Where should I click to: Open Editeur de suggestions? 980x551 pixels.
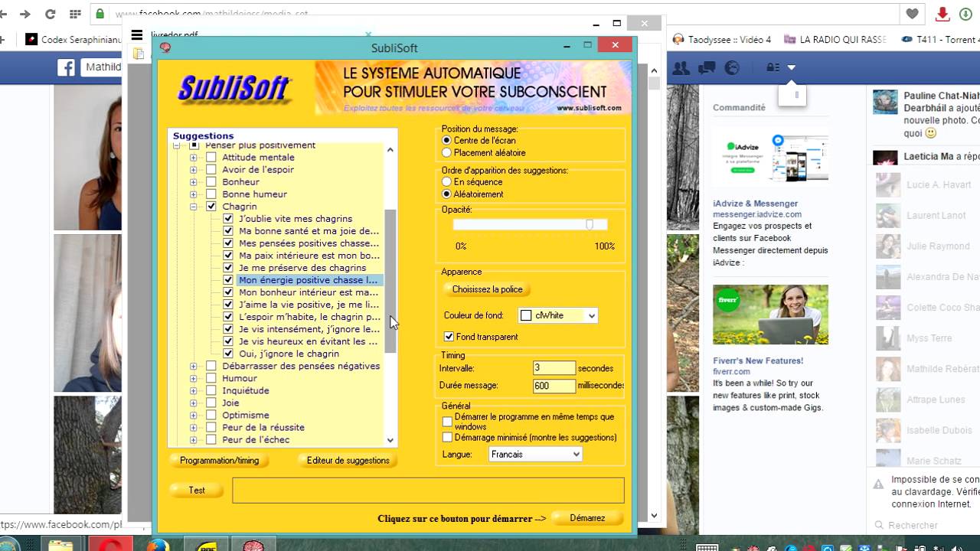click(x=348, y=460)
